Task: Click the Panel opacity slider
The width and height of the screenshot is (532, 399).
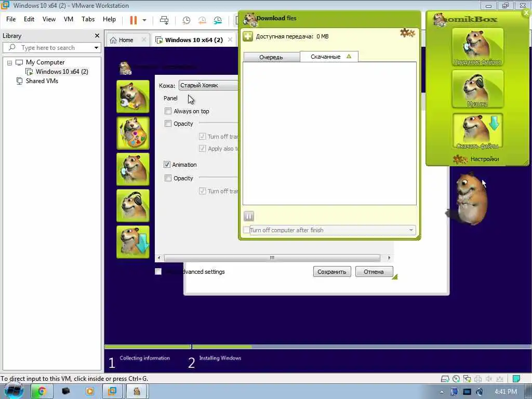Action: tap(219, 123)
